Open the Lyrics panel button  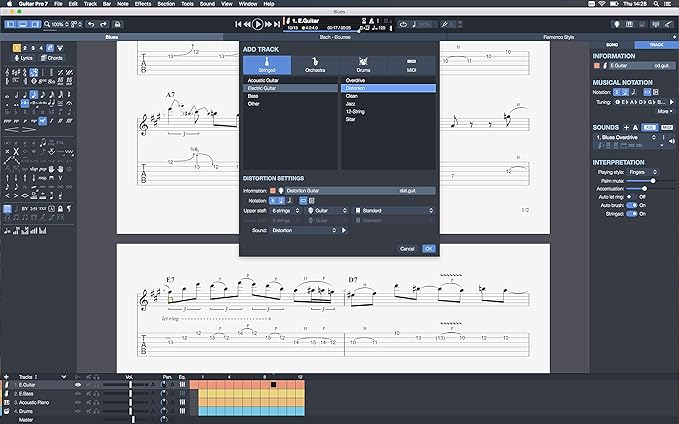click(21, 59)
